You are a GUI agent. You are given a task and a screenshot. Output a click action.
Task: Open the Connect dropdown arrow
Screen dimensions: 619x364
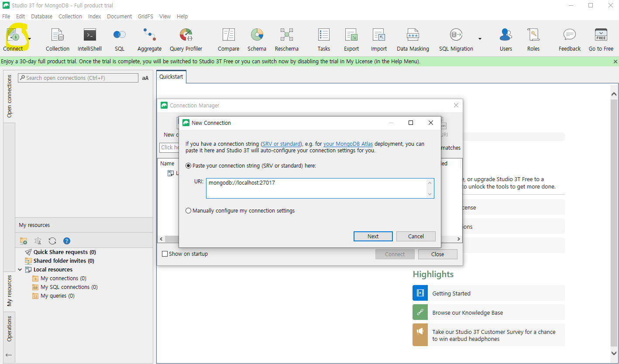coord(30,39)
